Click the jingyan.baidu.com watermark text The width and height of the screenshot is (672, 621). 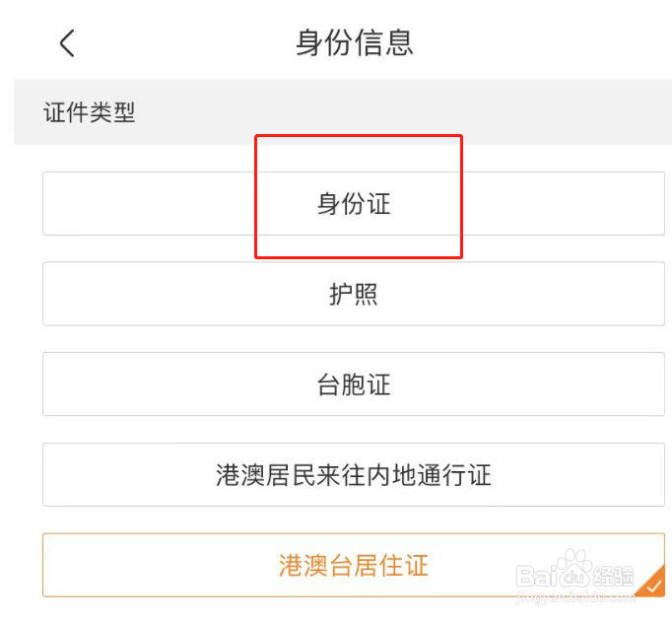coord(574,598)
